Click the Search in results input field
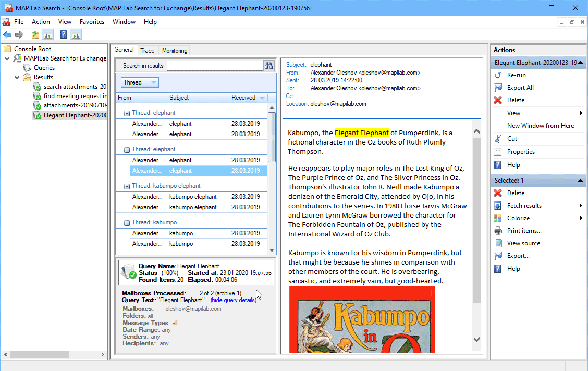Image resolution: width=588 pixels, height=371 pixels. tap(215, 66)
